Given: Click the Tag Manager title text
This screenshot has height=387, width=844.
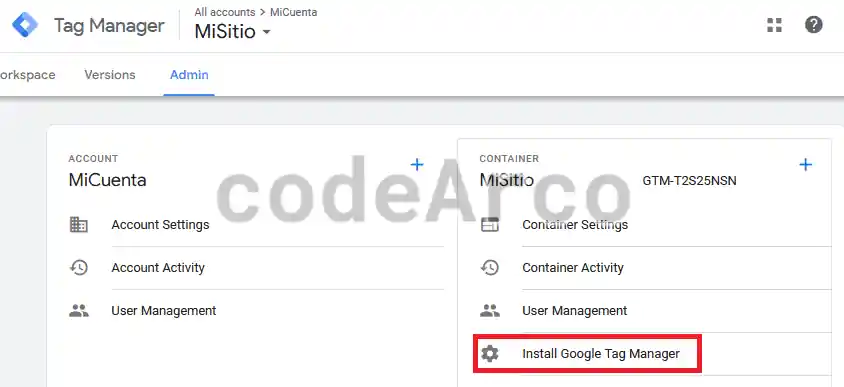Looking at the screenshot, I should click(109, 25).
